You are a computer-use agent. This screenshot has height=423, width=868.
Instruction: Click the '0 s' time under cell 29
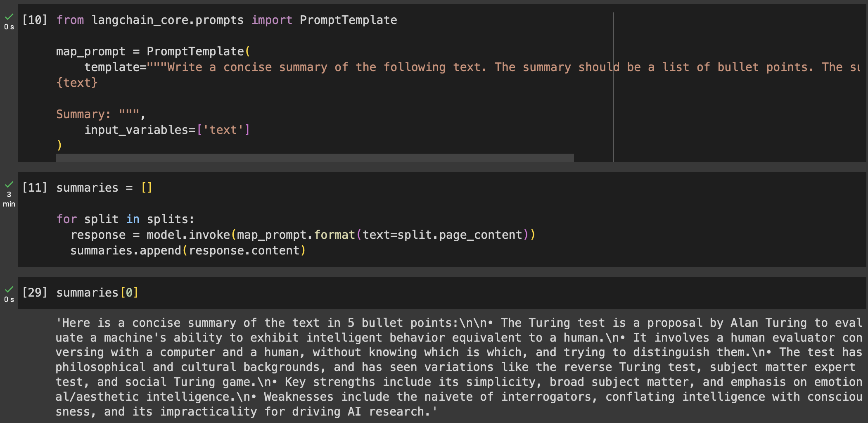coord(9,299)
